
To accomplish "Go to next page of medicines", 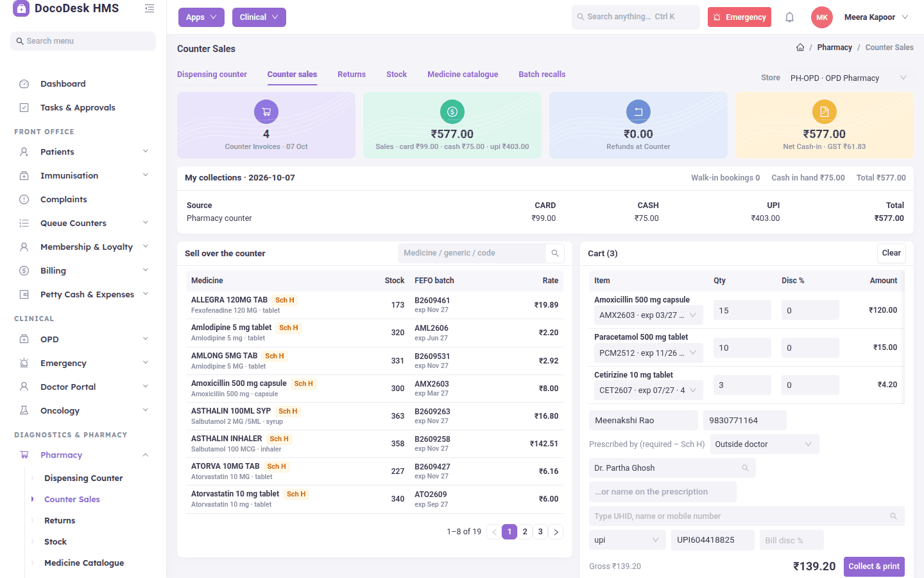I will coord(556,532).
